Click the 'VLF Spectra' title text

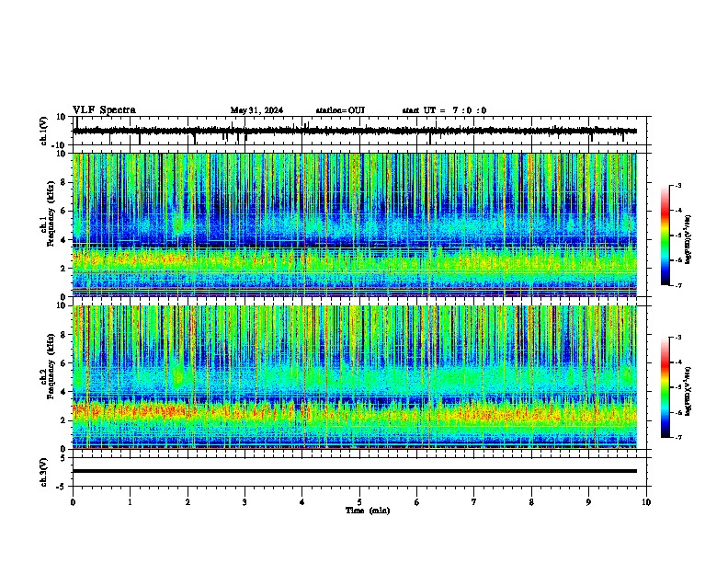104,110
